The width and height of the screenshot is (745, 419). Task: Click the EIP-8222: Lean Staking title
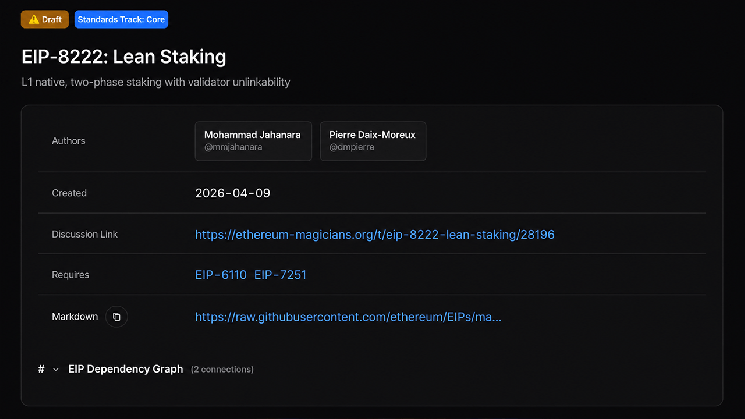coord(124,57)
